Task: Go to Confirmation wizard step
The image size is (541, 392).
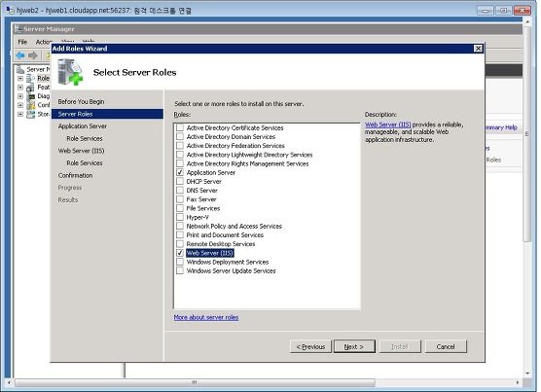Action: pyautogui.click(x=75, y=175)
